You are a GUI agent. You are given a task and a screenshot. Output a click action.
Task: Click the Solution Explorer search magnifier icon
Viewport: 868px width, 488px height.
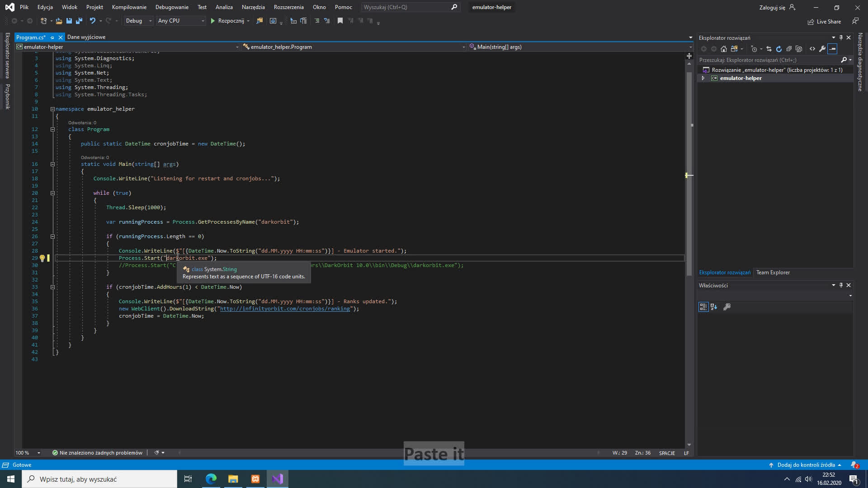pyautogui.click(x=844, y=60)
